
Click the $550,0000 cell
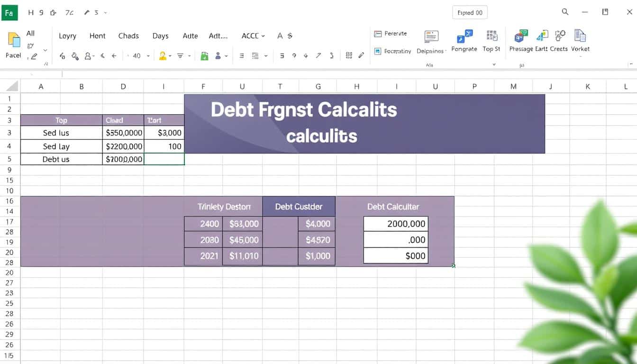[123, 133]
